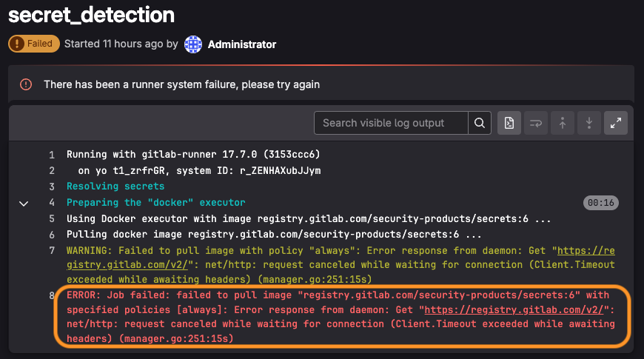Click log line number 7
This screenshot has width=644, height=359.
[x=52, y=251]
